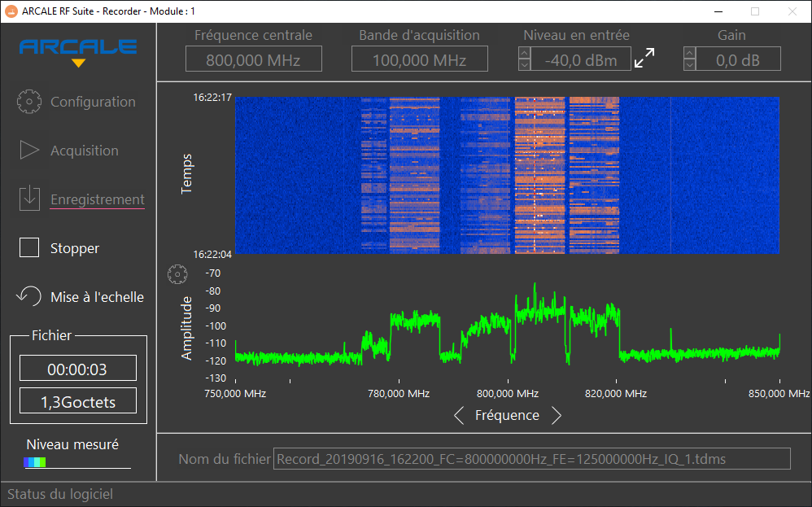The image size is (812, 507).
Task: Click the Acquisition play triangle icon
Action: (29, 151)
